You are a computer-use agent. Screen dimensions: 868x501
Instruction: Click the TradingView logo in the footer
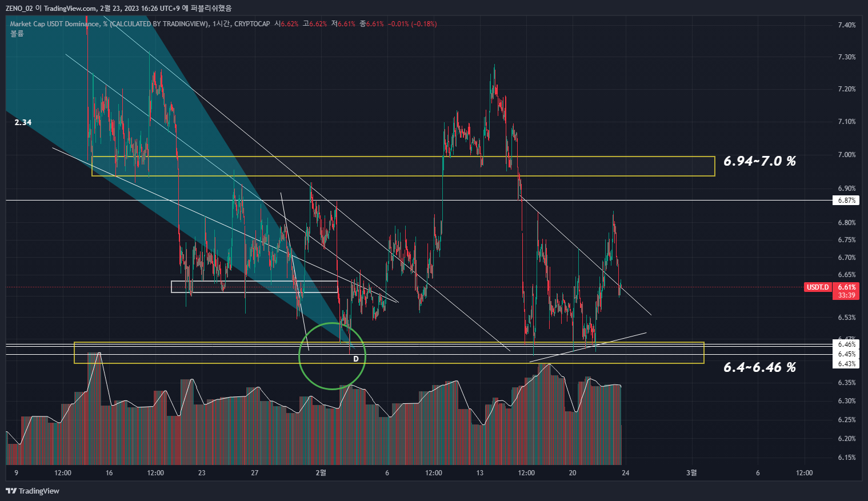pos(33,491)
